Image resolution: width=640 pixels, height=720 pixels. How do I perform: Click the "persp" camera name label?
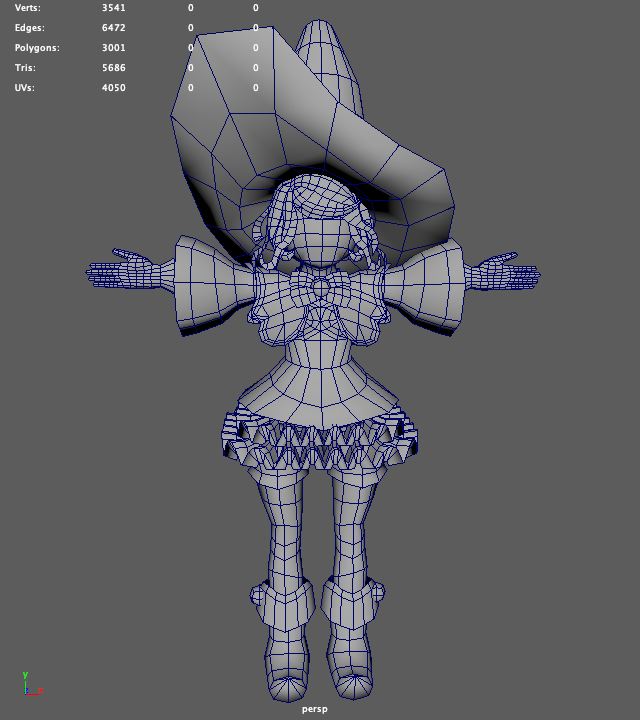click(x=314, y=709)
